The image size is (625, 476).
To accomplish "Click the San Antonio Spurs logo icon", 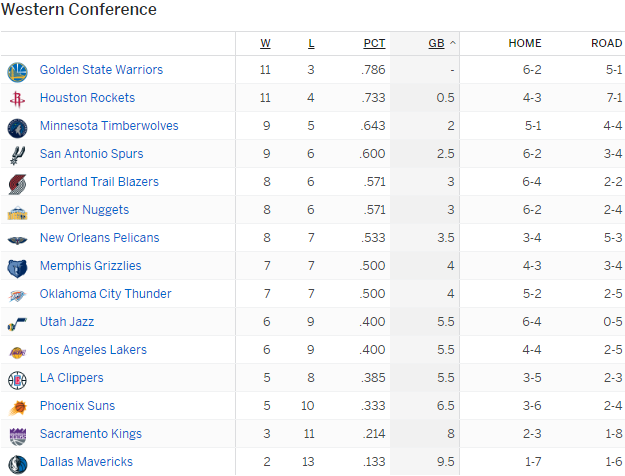I will click(x=17, y=155).
